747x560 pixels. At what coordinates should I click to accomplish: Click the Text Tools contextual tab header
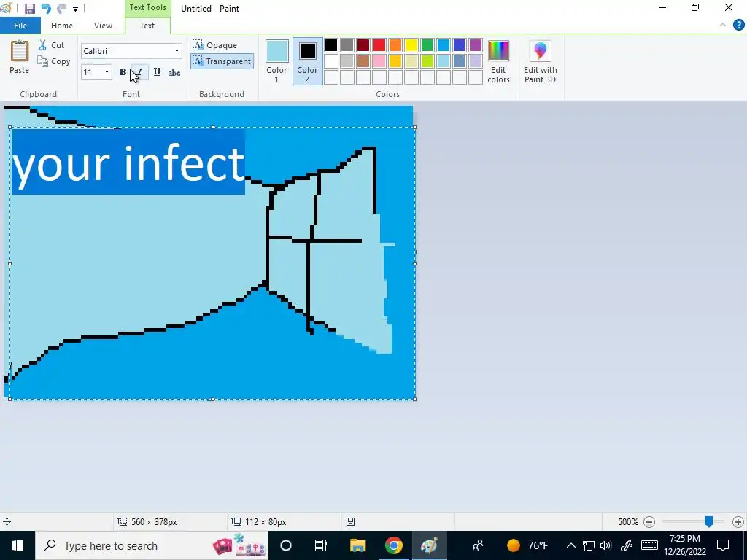(x=147, y=7)
